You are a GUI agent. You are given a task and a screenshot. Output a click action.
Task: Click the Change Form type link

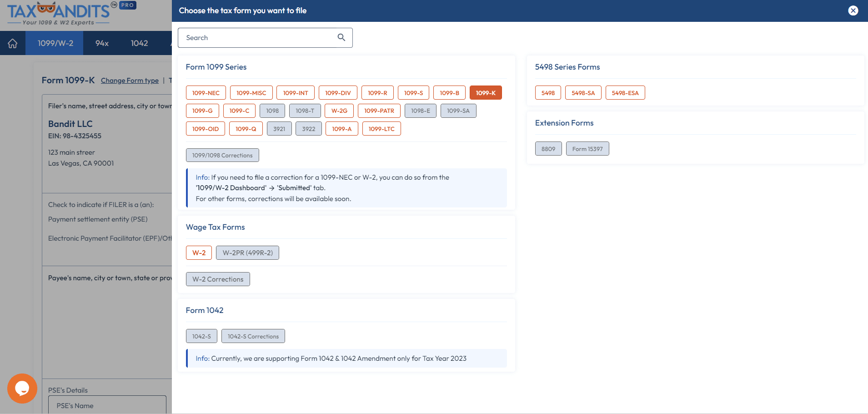(x=130, y=81)
